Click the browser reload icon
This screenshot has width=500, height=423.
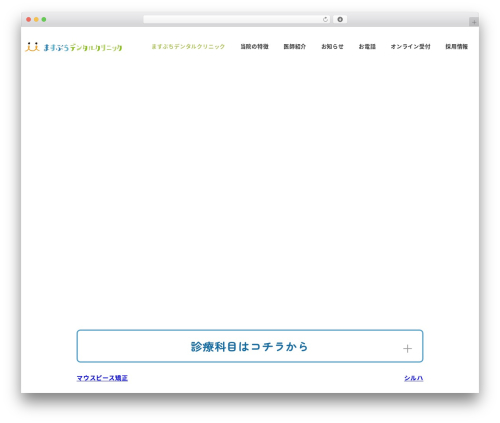coord(325,20)
